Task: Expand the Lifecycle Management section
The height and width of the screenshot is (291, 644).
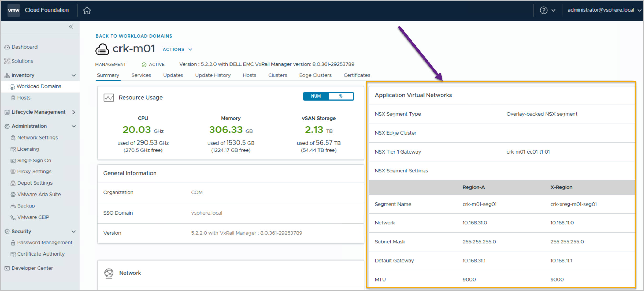Action: 74,112
